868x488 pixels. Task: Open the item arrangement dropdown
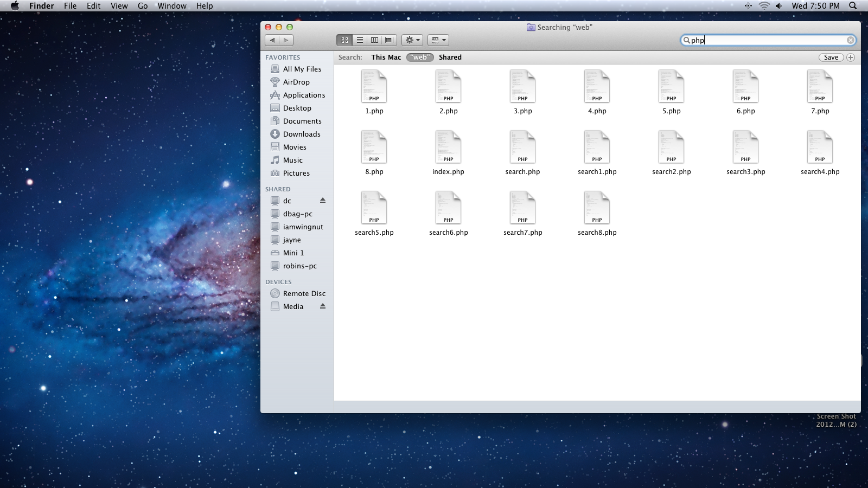(x=438, y=40)
